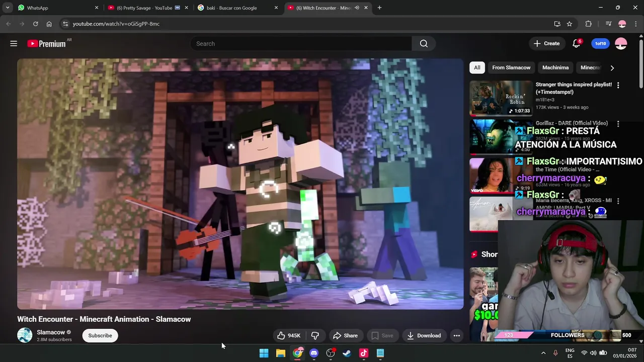Reload the page
This screenshot has height=362, width=644.
[x=35, y=24]
